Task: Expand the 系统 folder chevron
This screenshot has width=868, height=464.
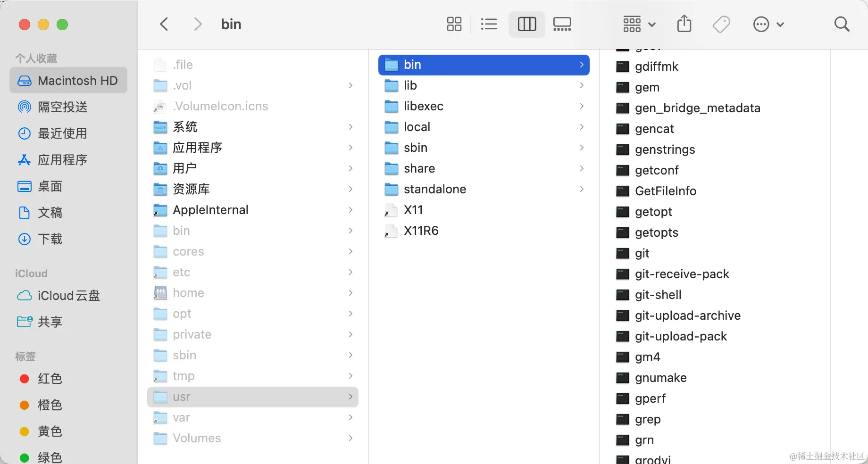Action: click(x=351, y=127)
